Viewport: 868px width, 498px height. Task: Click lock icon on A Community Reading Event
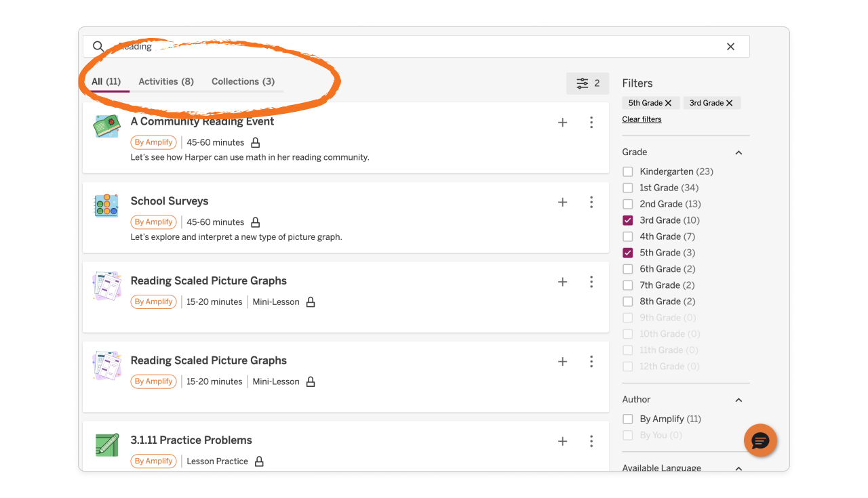click(256, 143)
